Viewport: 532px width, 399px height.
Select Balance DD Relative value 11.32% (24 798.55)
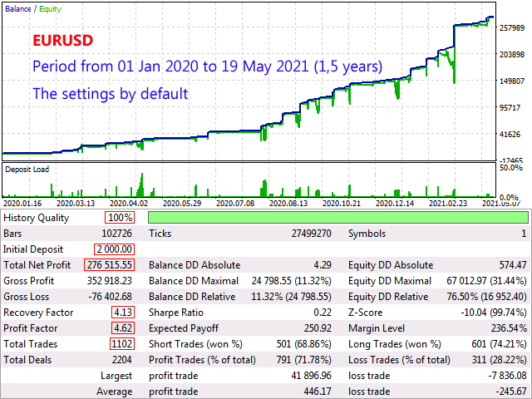click(291, 297)
